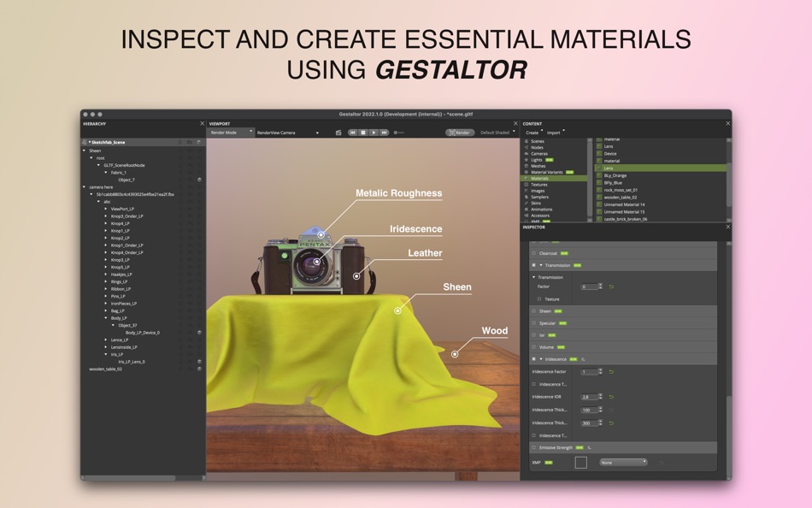Reset the Iridescence Factor value
Image resolution: width=812 pixels, height=508 pixels.
tap(611, 372)
